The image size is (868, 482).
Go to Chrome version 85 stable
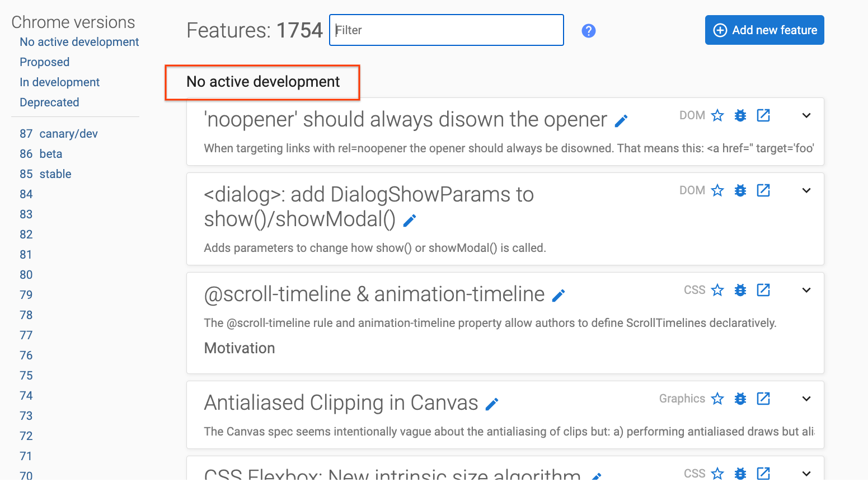click(45, 174)
